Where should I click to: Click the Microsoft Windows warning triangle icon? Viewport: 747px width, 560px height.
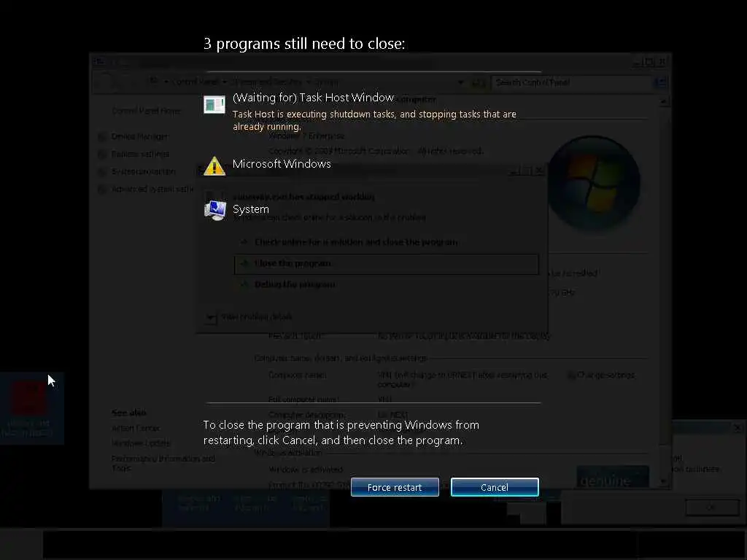click(214, 166)
